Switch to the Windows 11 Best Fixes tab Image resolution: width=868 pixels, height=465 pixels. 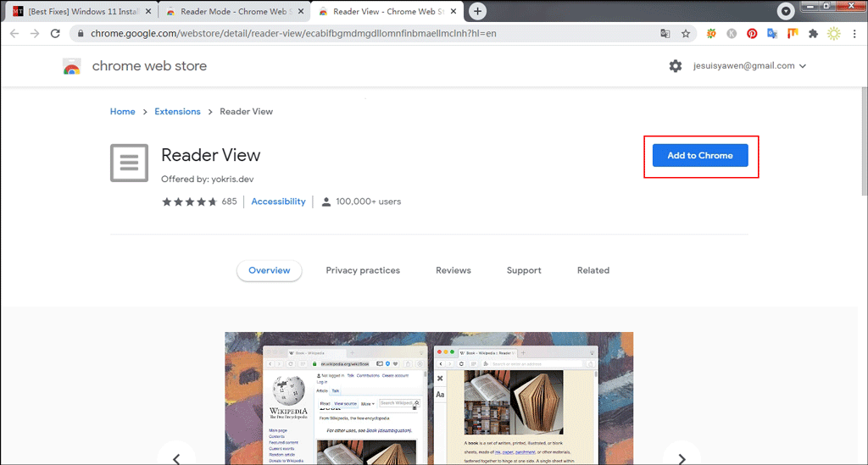click(x=82, y=11)
